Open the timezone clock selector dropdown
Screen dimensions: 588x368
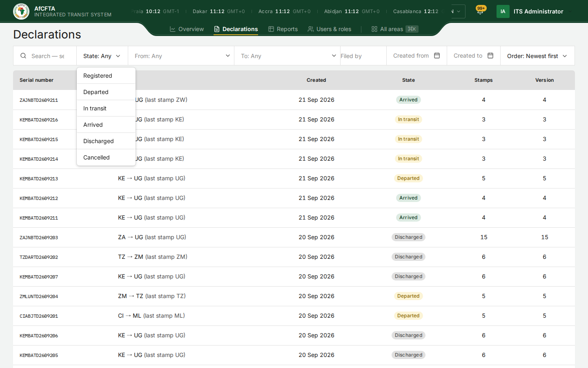click(458, 11)
